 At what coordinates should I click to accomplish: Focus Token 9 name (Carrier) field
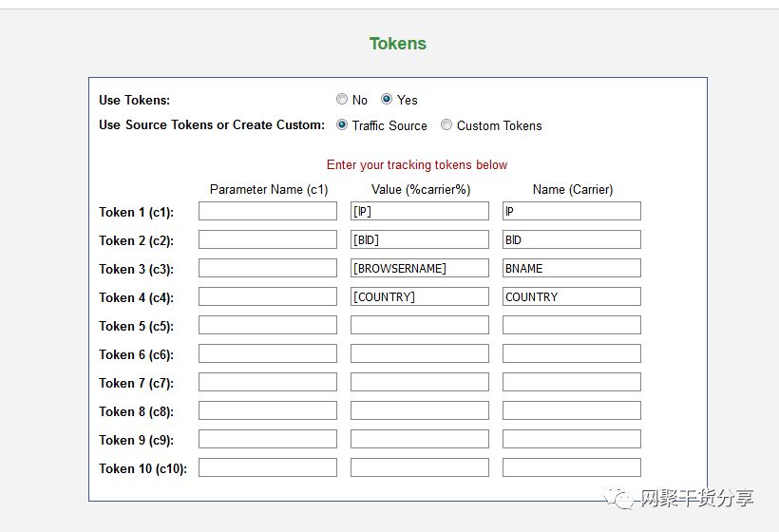pos(572,439)
